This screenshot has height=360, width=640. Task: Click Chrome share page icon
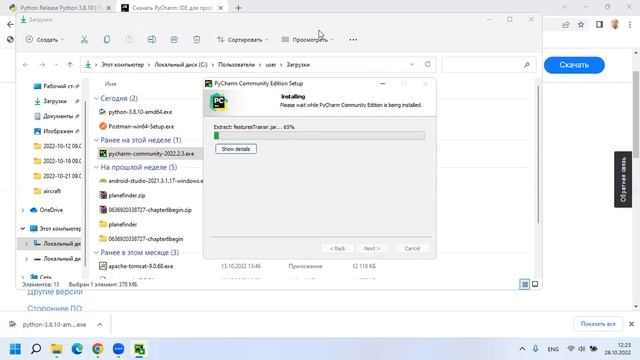(565, 24)
